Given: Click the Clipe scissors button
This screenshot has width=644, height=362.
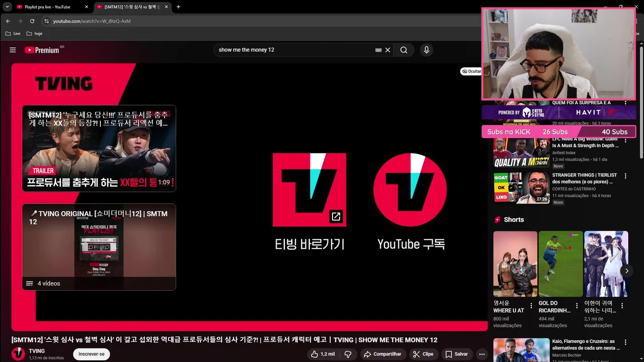Looking at the screenshot, I should coord(423,354).
